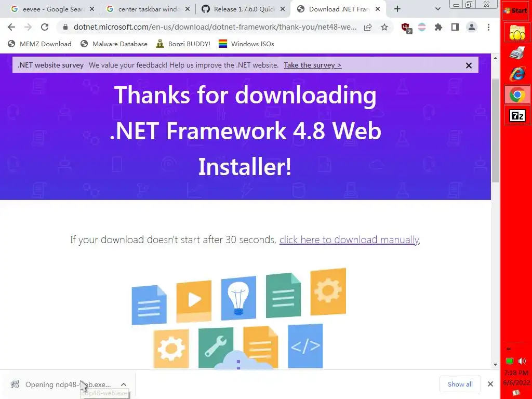Viewport: 532px width, 399px height.
Task: Click the page scrollbar down arrow
Action: click(495, 365)
